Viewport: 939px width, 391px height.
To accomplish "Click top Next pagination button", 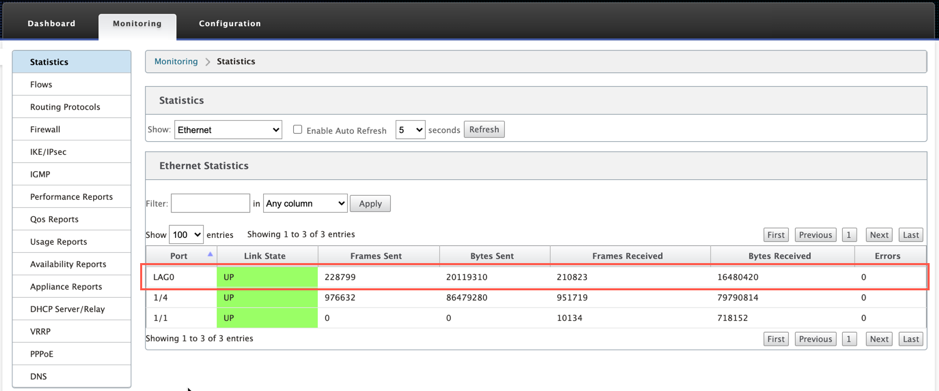I will pos(879,235).
